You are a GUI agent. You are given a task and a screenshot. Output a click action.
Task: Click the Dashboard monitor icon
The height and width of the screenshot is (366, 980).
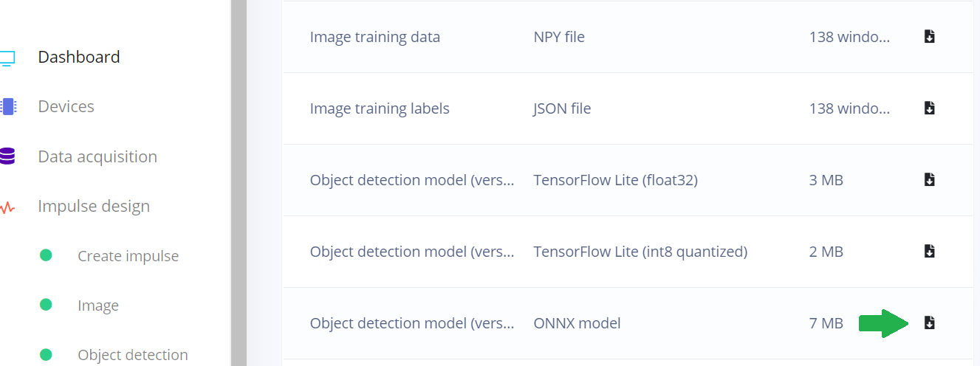point(7,58)
